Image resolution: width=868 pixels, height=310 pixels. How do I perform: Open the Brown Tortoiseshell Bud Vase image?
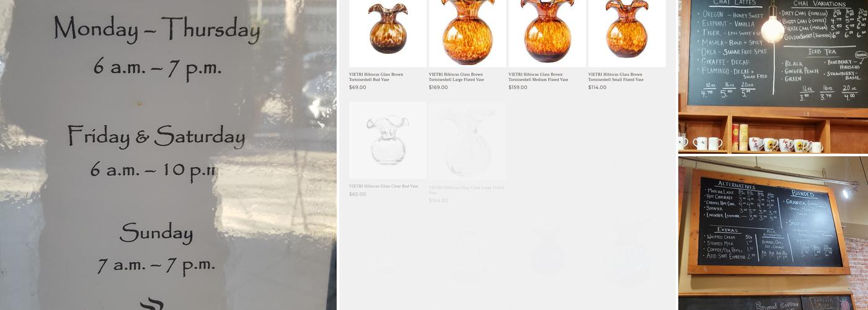[x=387, y=33]
